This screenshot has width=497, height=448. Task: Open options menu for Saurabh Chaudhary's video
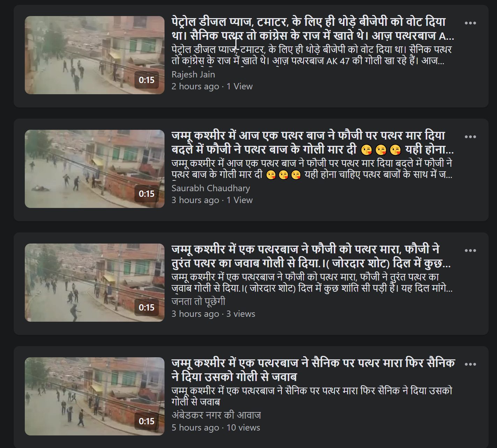470,137
